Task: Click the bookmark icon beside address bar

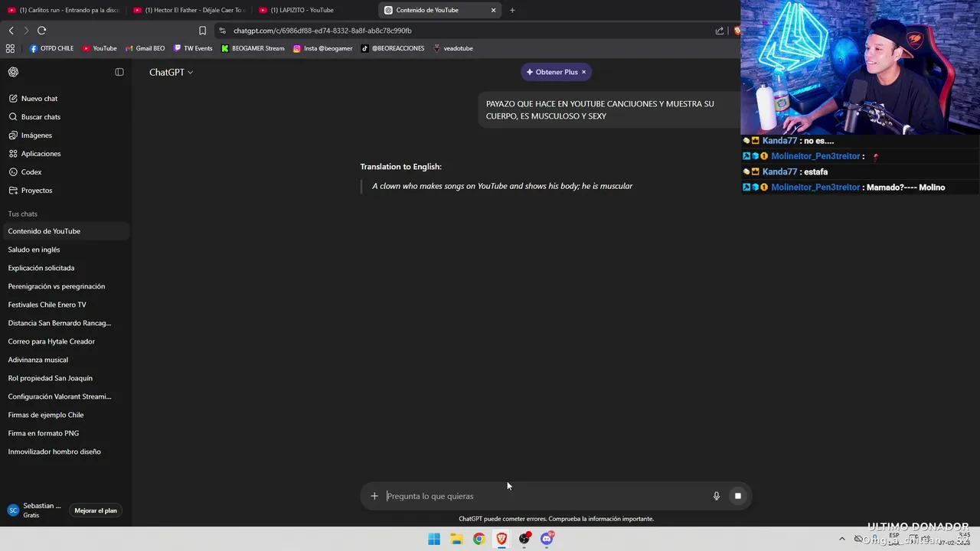Action: tap(202, 31)
